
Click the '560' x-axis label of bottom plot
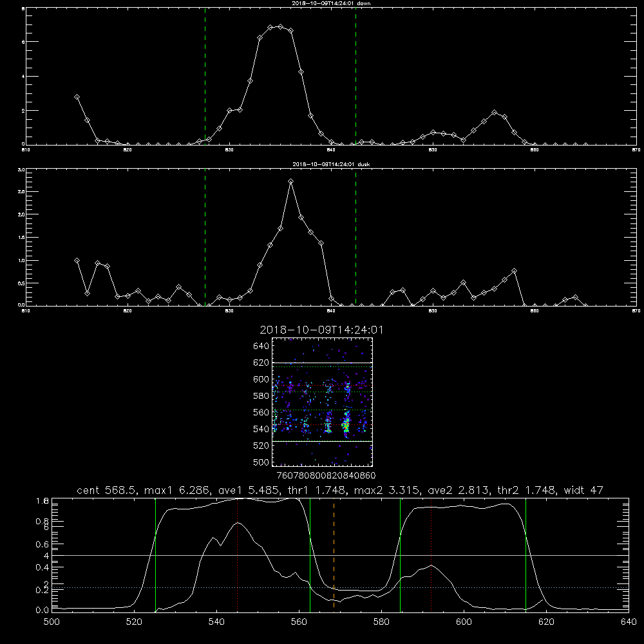(299, 622)
